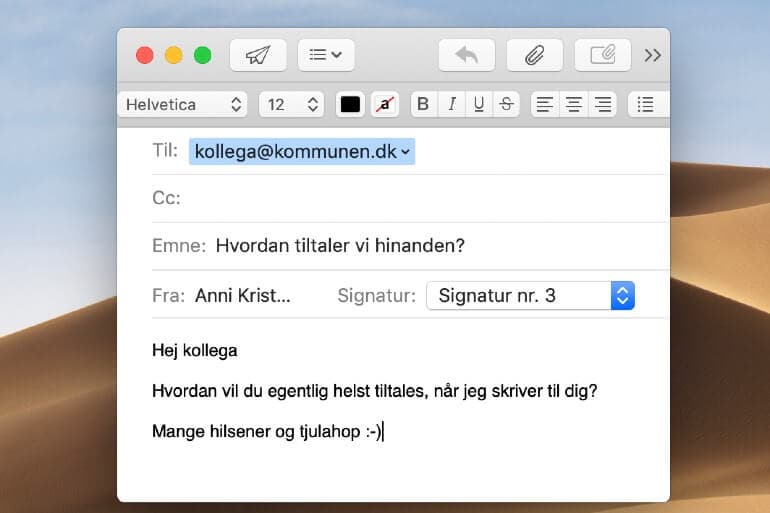
Task: Toggle bold formatting
Action: tap(423, 104)
